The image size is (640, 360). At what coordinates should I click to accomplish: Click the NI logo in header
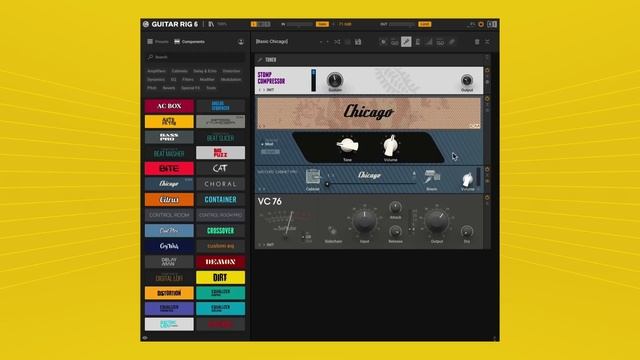pyautogui.click(x=492, y=24)
